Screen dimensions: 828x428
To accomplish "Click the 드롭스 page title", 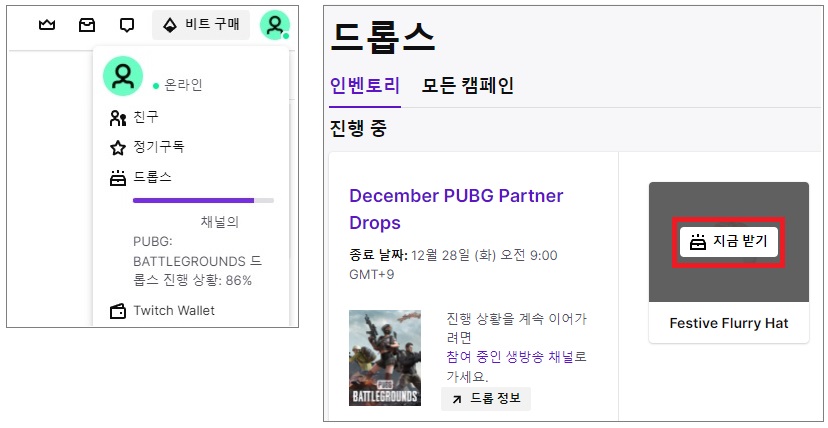I will 382,37.
